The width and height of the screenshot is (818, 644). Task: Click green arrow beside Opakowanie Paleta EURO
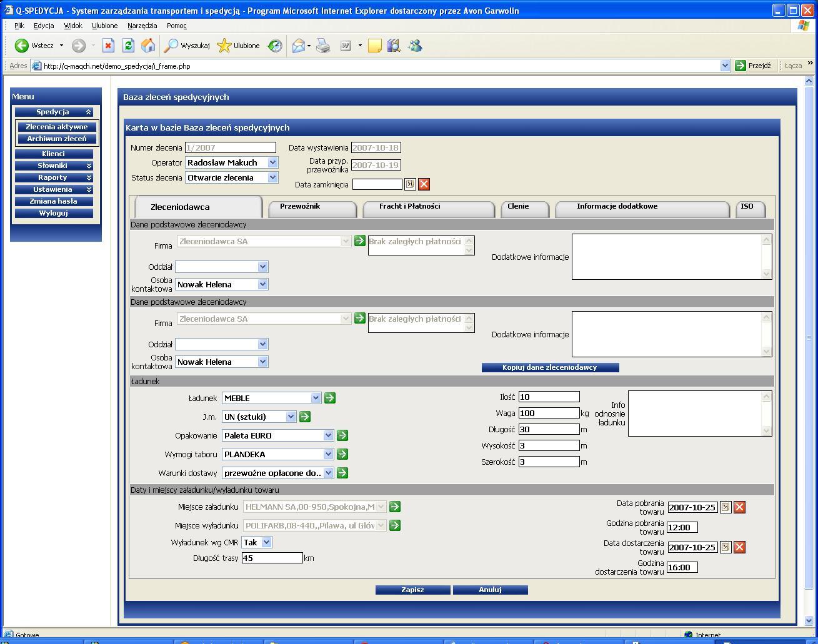pyautogui.click(x=342, y=435)
